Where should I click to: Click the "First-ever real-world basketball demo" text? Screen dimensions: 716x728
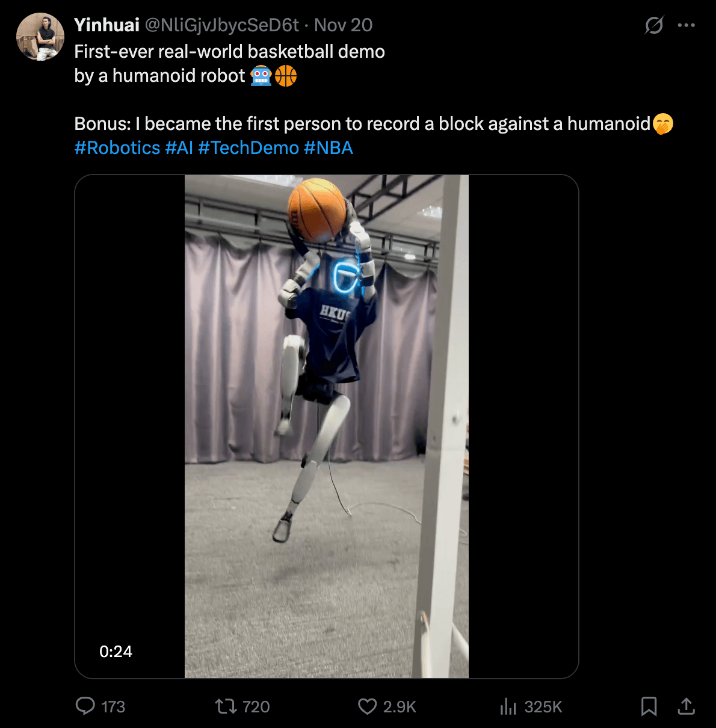(229, 52)
